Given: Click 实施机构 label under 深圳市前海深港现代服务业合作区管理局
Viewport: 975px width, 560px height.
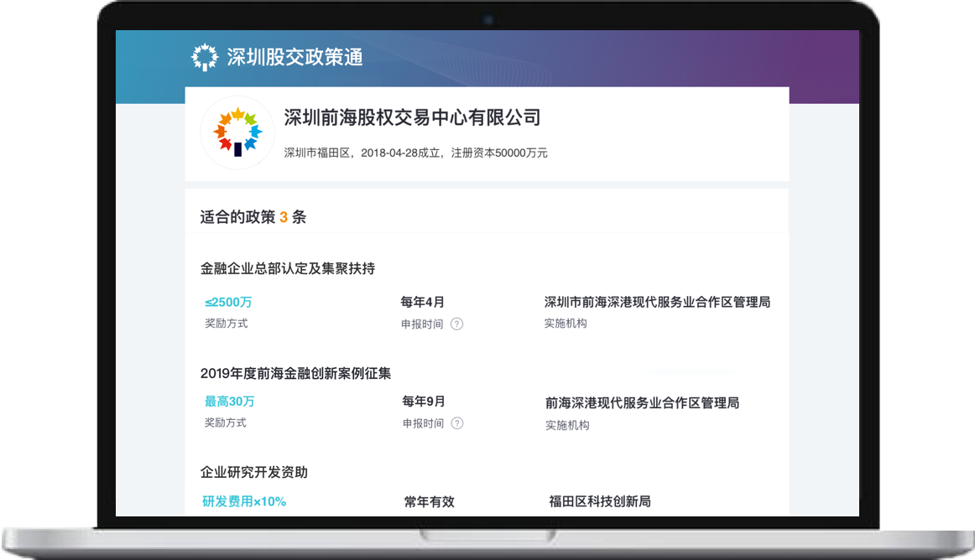Looking at the screenshot, I should coord(566,324).
